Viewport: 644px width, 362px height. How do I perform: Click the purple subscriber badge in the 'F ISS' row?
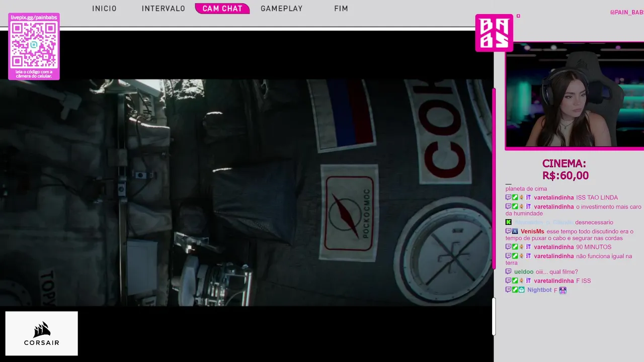click(x=528, y=281)
